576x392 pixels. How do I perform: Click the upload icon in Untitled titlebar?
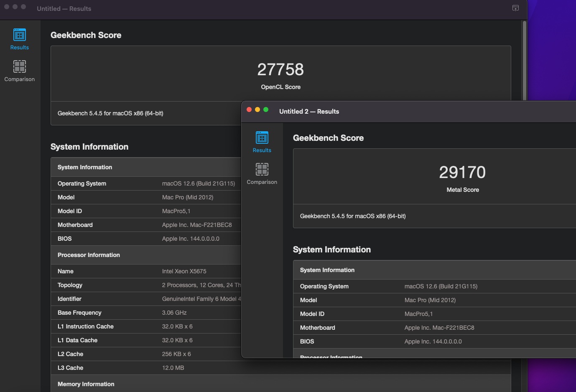pyautogui.click(x=516, y=8)
